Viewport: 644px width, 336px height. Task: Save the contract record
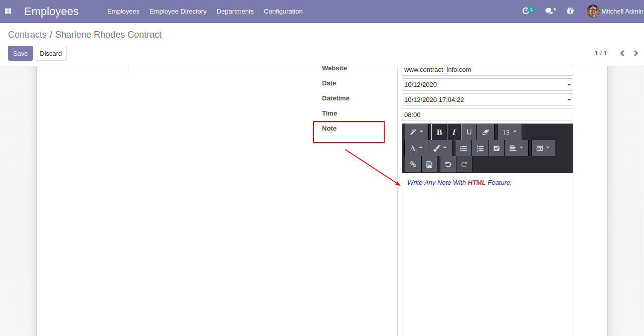(x=21, y=53)
